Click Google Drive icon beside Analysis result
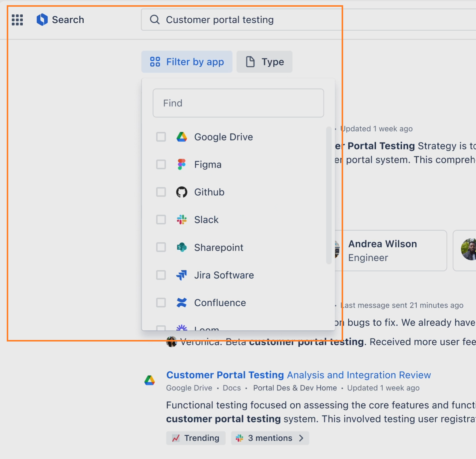Viewport: 476px width, 459px height. pyautogui.click(x=150, y=380)
